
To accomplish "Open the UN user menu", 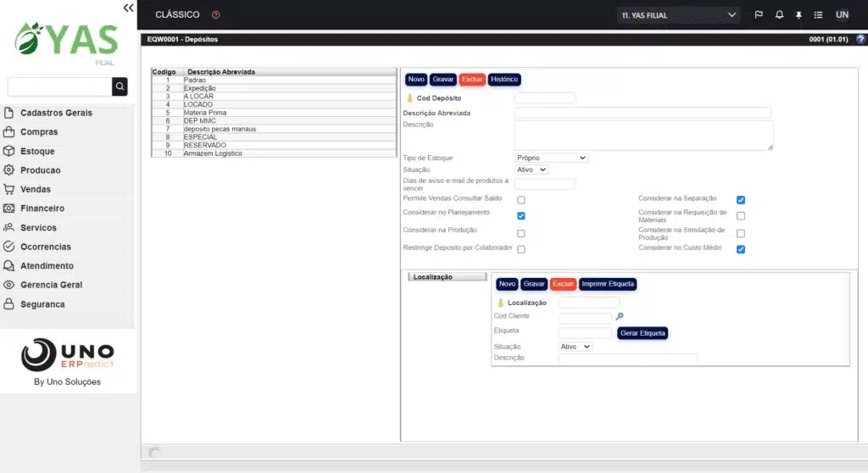I will pyautogui.click(x=842, y=15).
